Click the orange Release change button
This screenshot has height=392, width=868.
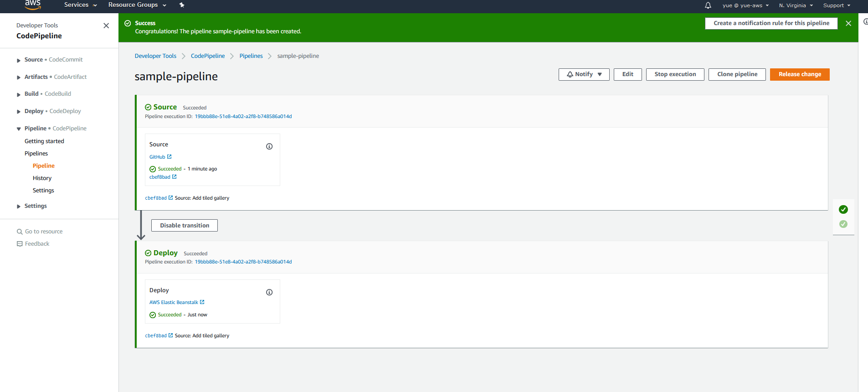point(800,74)
